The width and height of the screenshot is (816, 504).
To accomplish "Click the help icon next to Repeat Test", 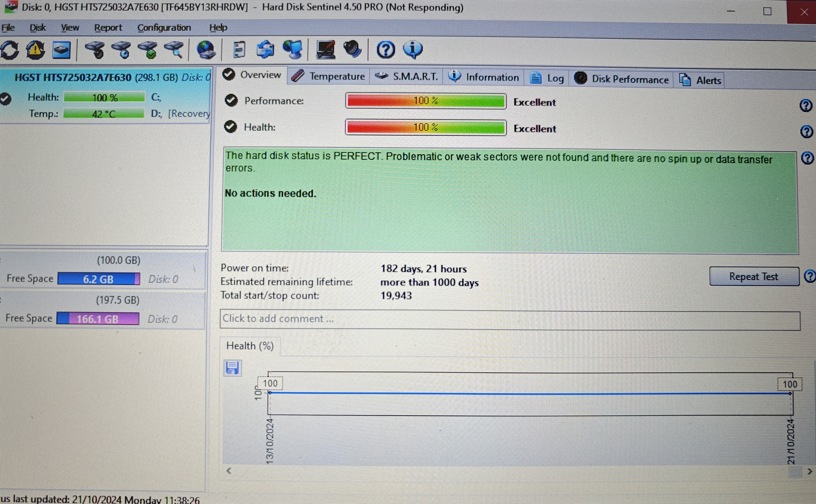I will pyautogui.click(x=810, y=276).
